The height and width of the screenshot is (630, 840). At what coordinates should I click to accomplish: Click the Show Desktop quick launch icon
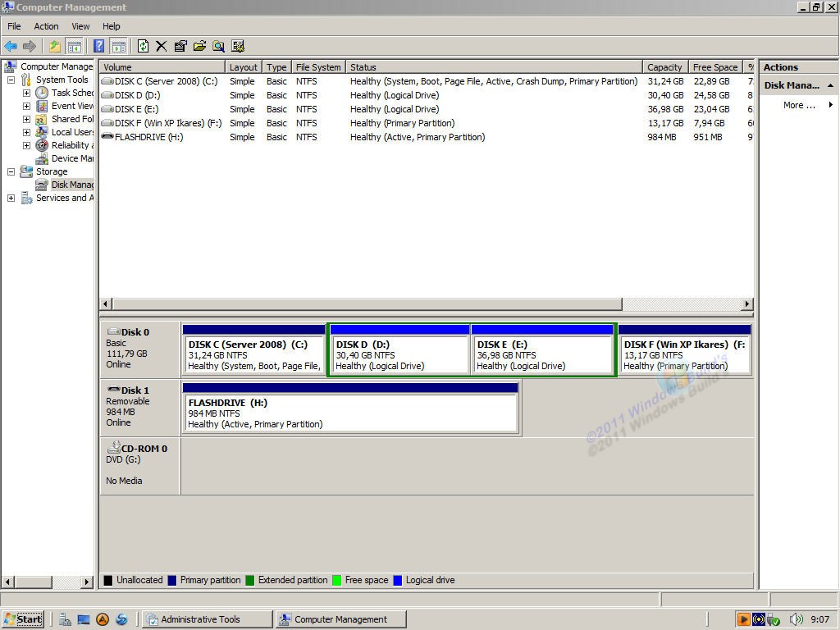click(x=84, y=620)
